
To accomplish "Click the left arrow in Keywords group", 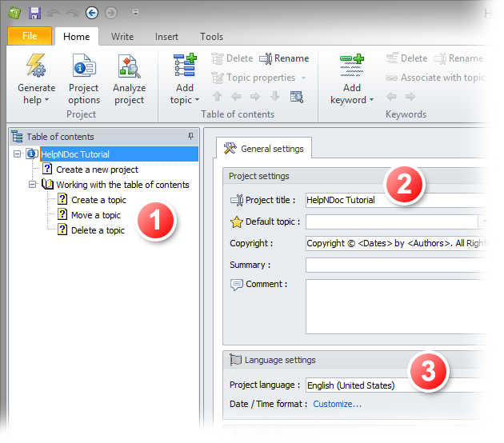I will tap(391, 96).
